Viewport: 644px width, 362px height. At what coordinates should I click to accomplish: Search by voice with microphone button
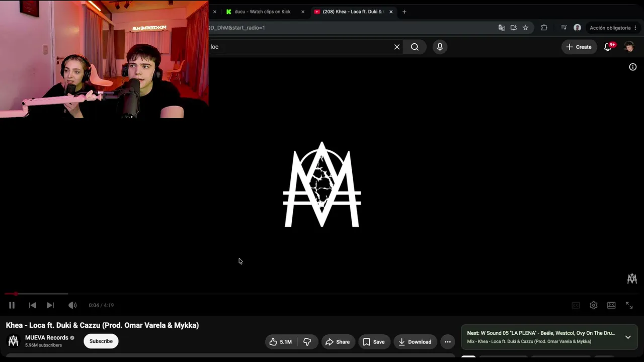(440, 47)
